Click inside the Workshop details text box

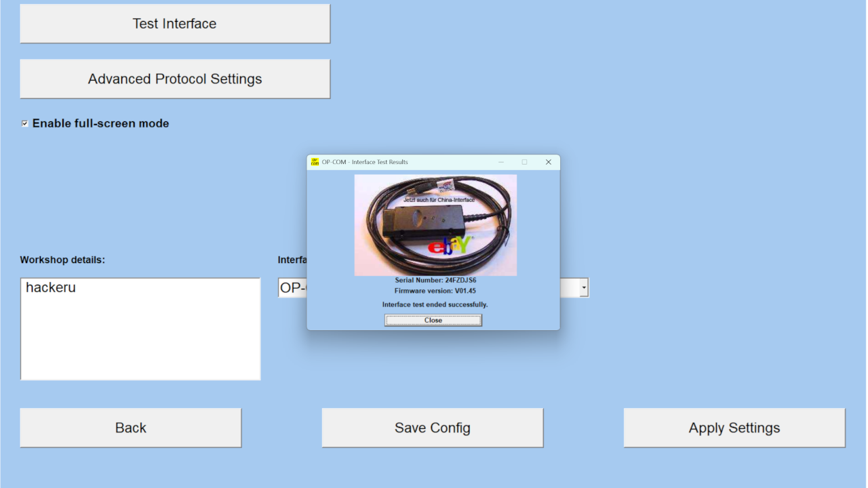[140, 329]
